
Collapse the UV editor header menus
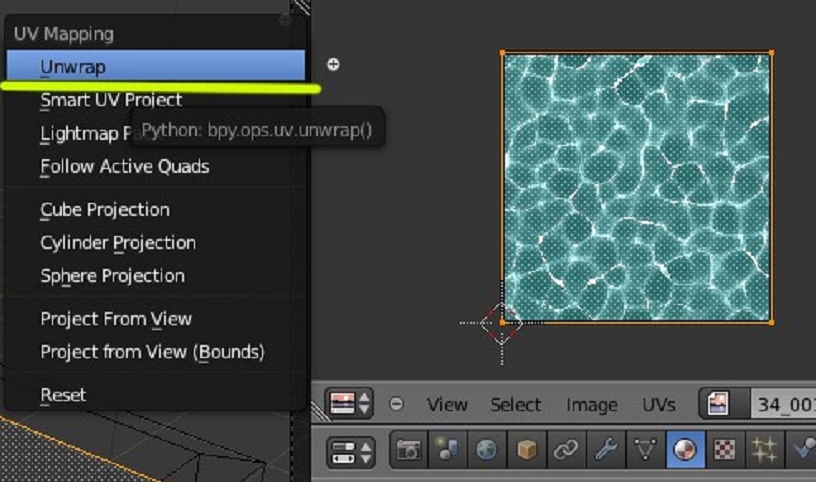click(397, 405)
